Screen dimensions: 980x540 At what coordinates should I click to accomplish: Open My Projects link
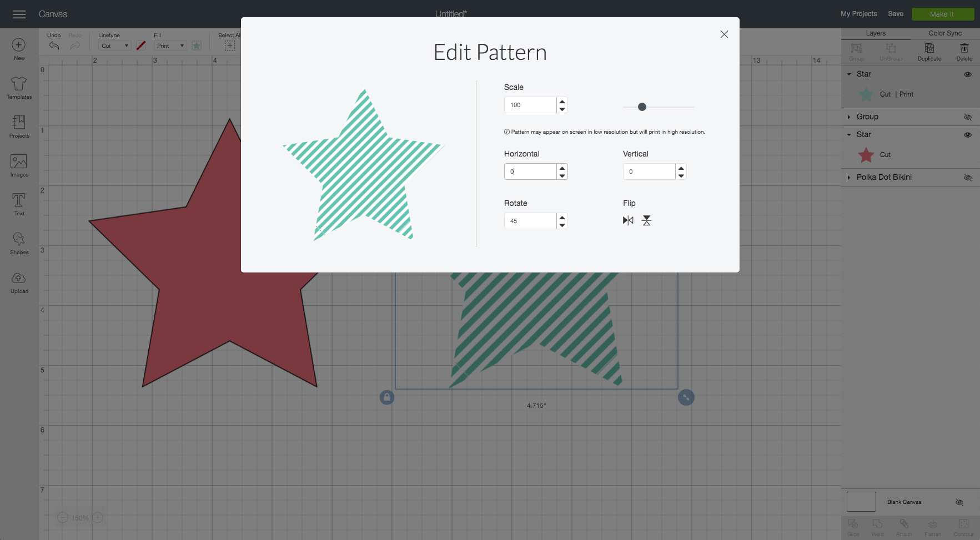tap(858, 14)
